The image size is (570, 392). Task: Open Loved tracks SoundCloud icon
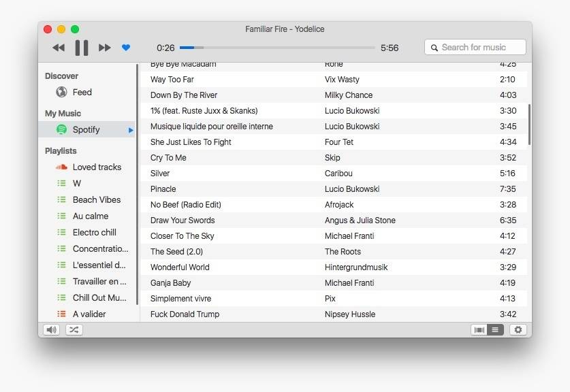(61, 167)
